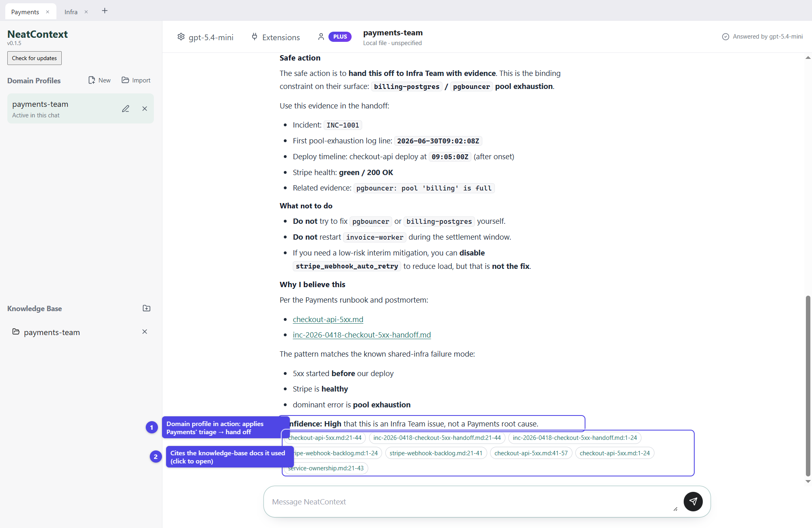Close the Payments tab
Screen dimensions: 812x528
point(48,12)
